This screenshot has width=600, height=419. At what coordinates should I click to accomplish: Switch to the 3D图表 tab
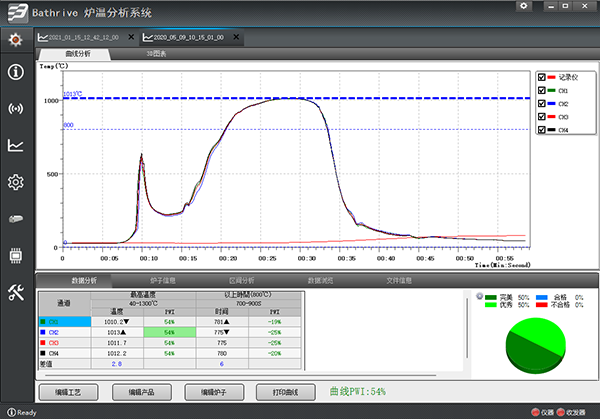[157, 53]
